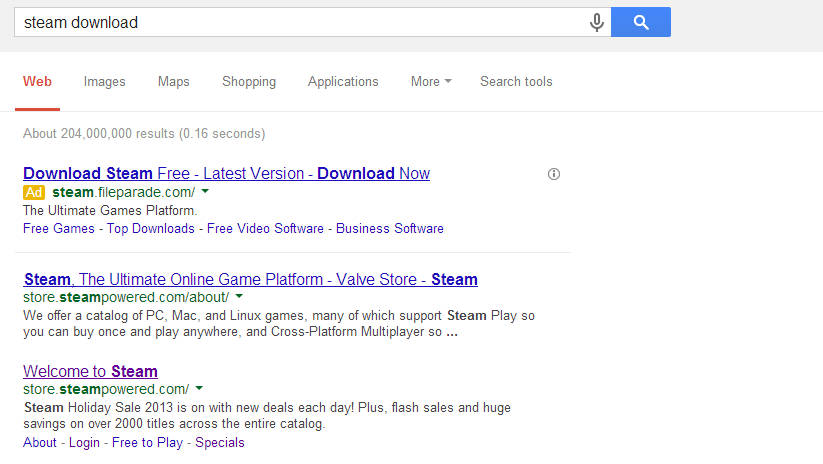This screenshot has height=464, width=823.
Task: Expand arrow next to store.steampowered.com/about/
Action: tap(239, 297)
